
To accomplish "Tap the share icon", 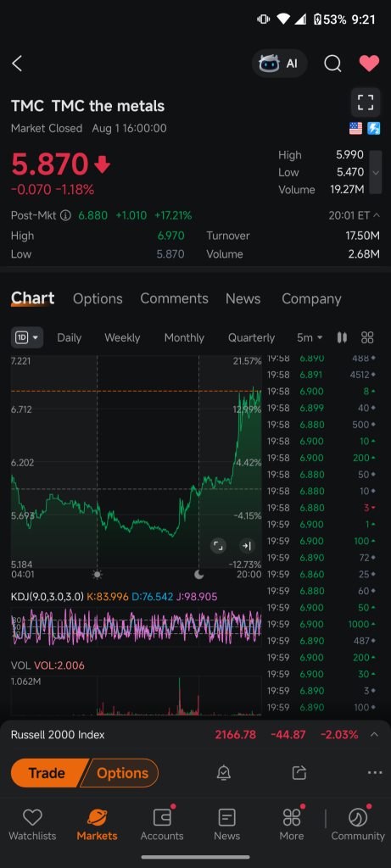I will coord(299,773).
